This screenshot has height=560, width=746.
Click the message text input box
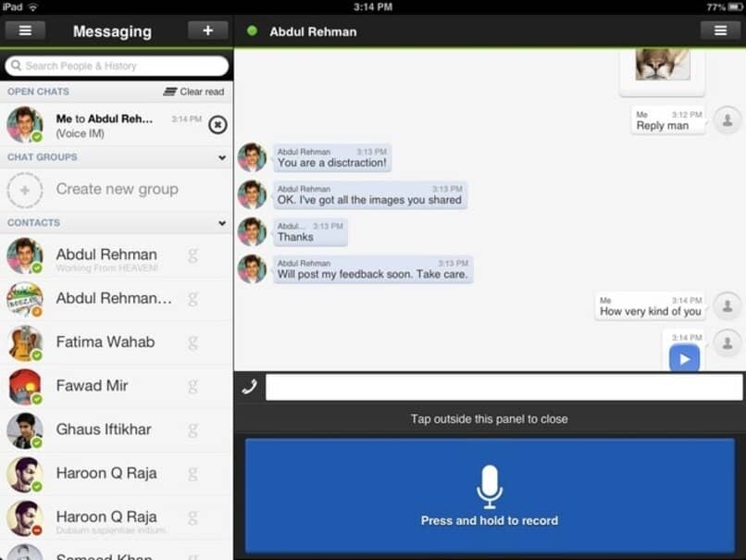(x=504, y=387)
